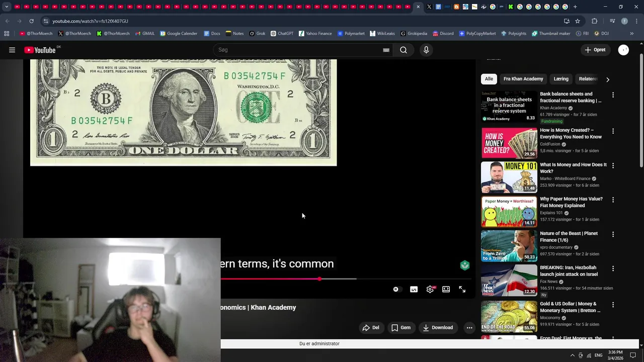Open the Discord bookmark
The image size is (644, 362).
[443, 34]
